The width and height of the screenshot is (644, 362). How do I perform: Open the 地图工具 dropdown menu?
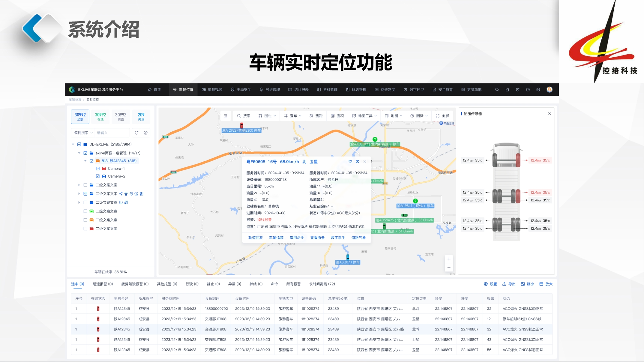click(364, 116)
